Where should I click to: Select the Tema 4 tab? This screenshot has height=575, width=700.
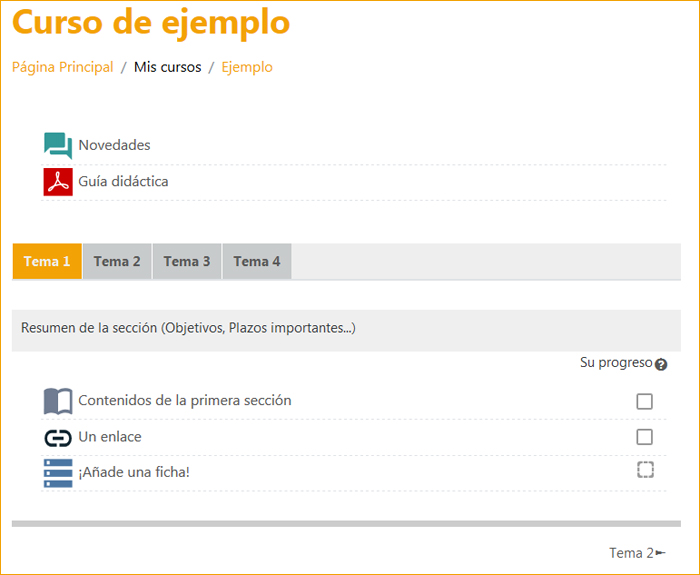click(x=257, y=262)
